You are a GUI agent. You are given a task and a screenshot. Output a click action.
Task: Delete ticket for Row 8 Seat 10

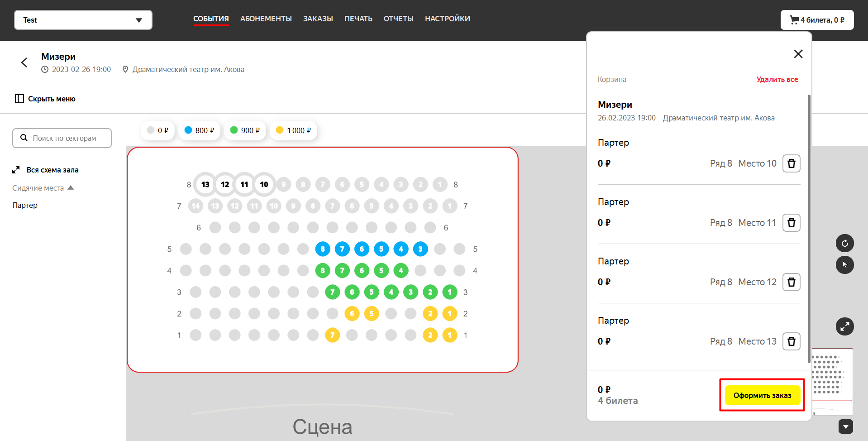pyautogui.click(x=791, y=163)
